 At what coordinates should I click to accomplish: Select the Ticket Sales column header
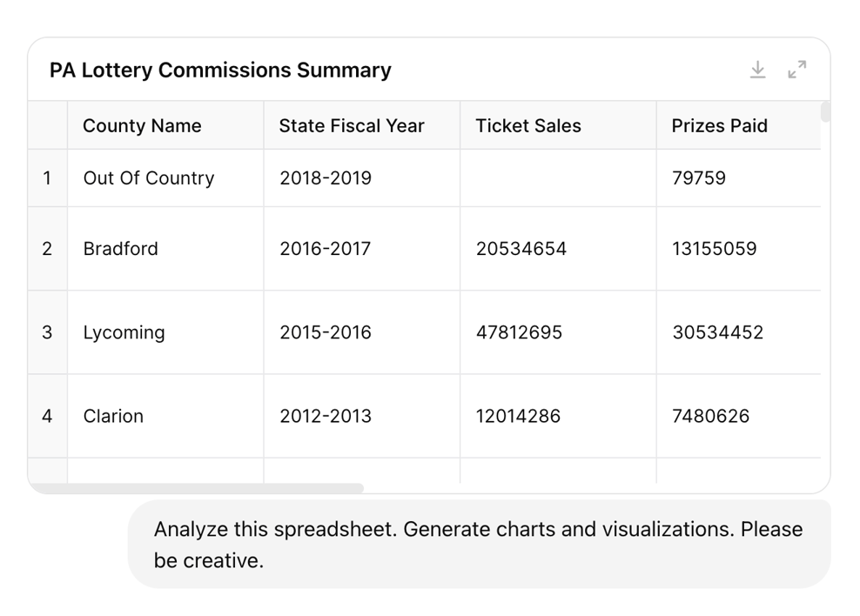pyautogui.click(x=527, y=125)
